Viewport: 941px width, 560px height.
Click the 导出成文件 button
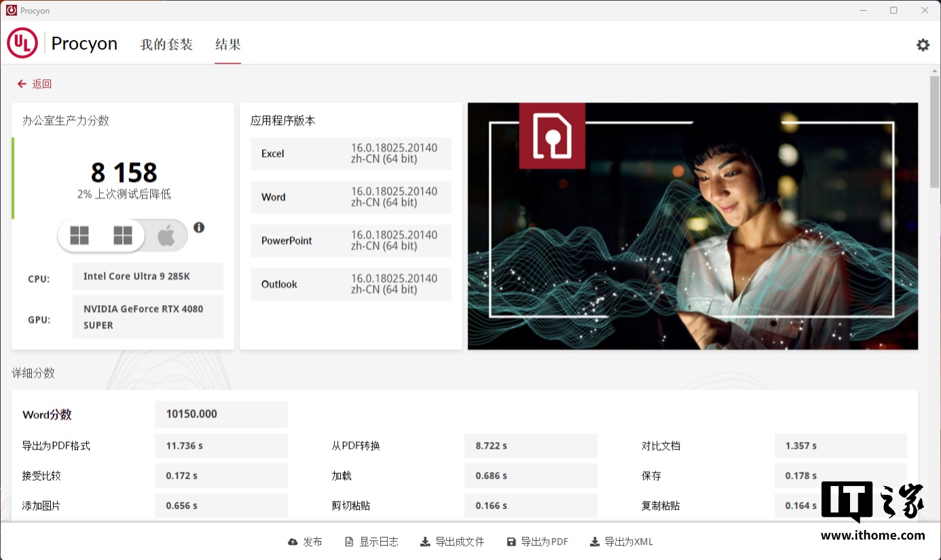tap(452, 542)
